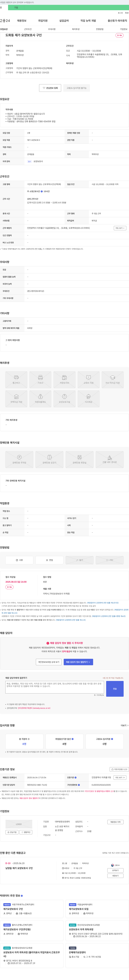
Task: Click the 통근버스 welfare icon
Action: click(16, 380)
